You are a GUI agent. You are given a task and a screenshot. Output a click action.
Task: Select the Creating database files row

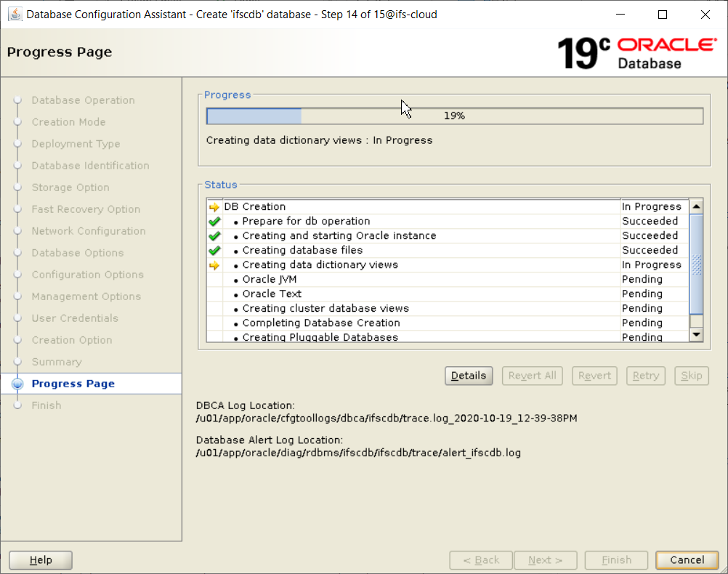coord(448,251)
